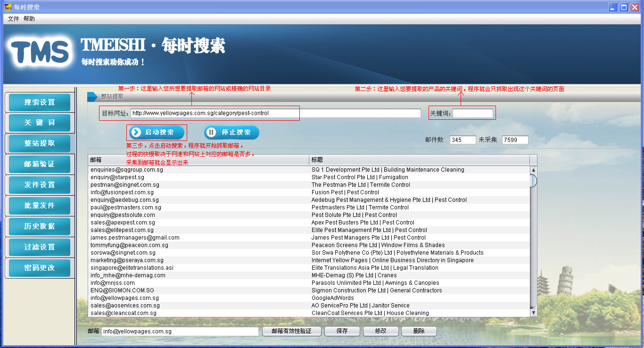The height and width of the screenshot is (348, 644).
Task: Click the 删除 button below the list
Action: tap(419, 331)
